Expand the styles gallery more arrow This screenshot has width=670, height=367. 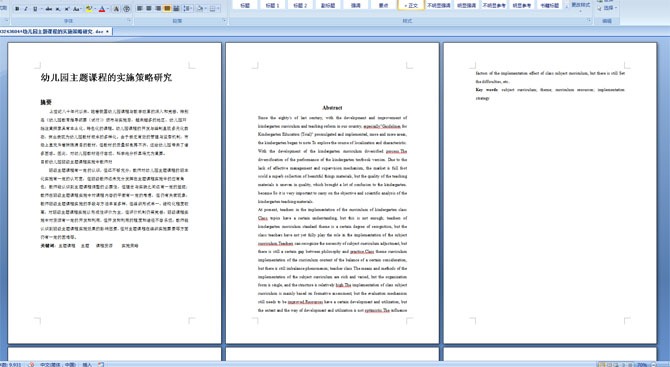coord(567,7)
